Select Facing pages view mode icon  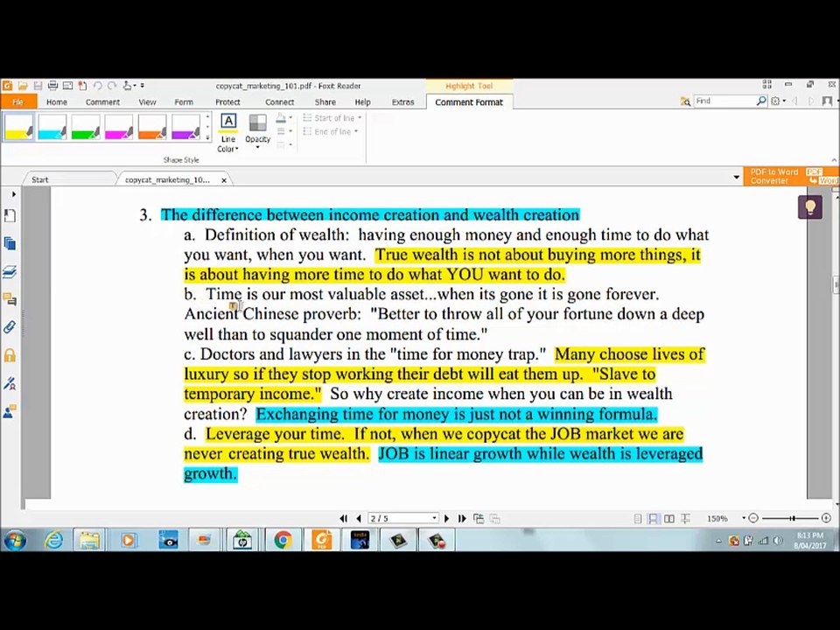click(x=669, y=519)
